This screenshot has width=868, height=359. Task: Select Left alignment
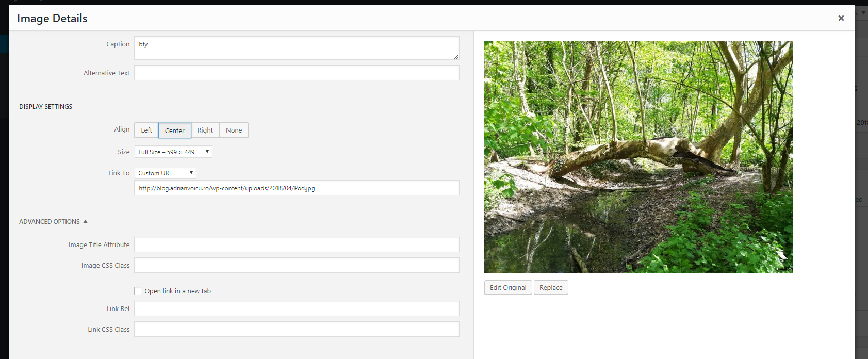tap(146, 130)
